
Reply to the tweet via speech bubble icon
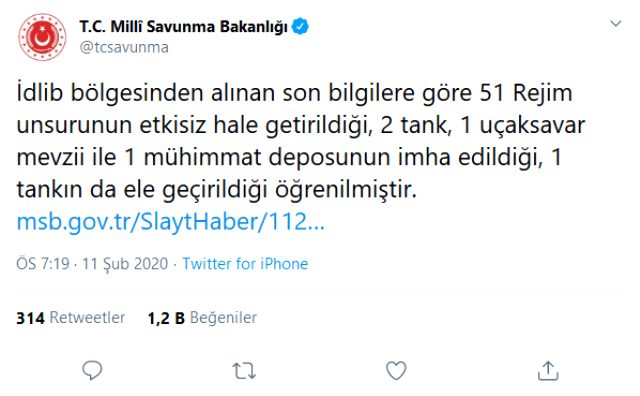[x=92, y=370]
